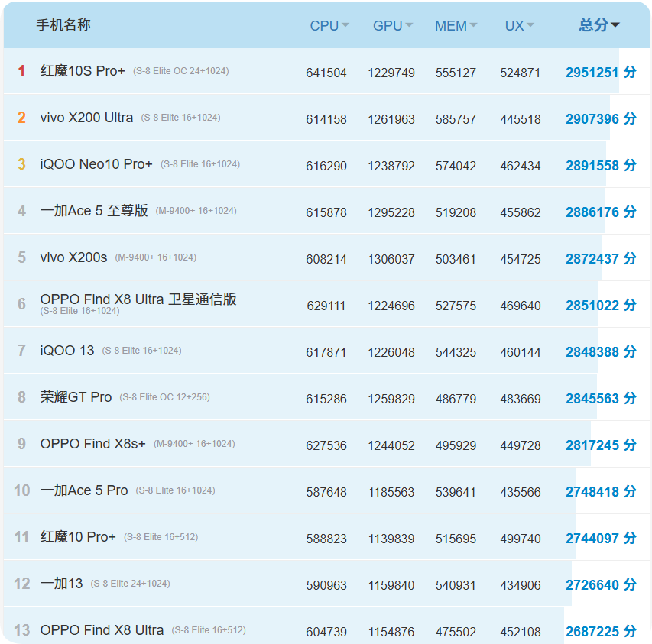Select the iQOO 13 phone name
Viewport: 652px width, 644px height.
[x=67, y=350]
